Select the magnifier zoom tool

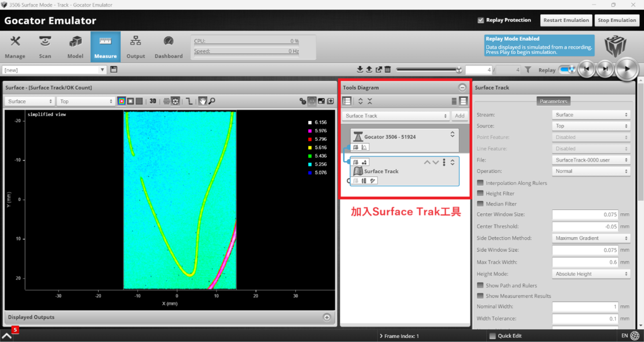(x=212, y=101)
